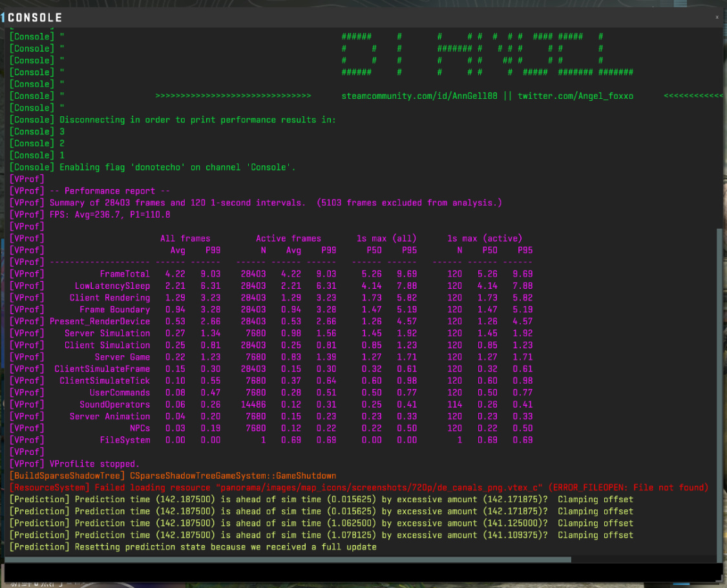Click the 'Active frames' column group header
The height and width of the screenshot is (588, 727).
(x=288, y=238)
